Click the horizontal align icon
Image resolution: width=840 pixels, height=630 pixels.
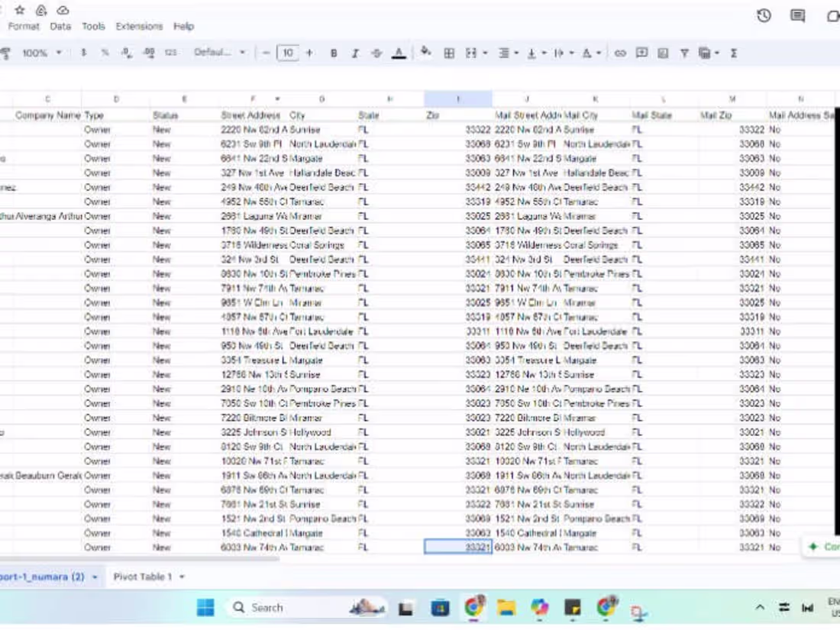click(x=503, y=53)
